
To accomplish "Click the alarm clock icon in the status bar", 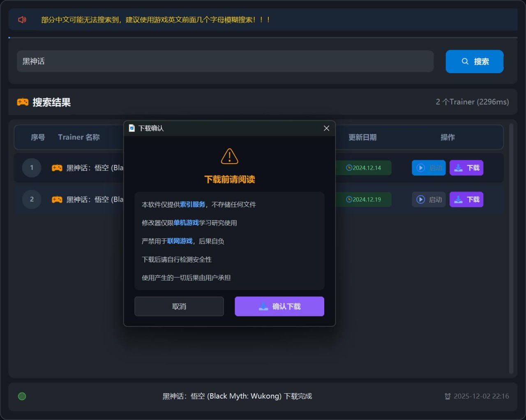I will [448, 396].
